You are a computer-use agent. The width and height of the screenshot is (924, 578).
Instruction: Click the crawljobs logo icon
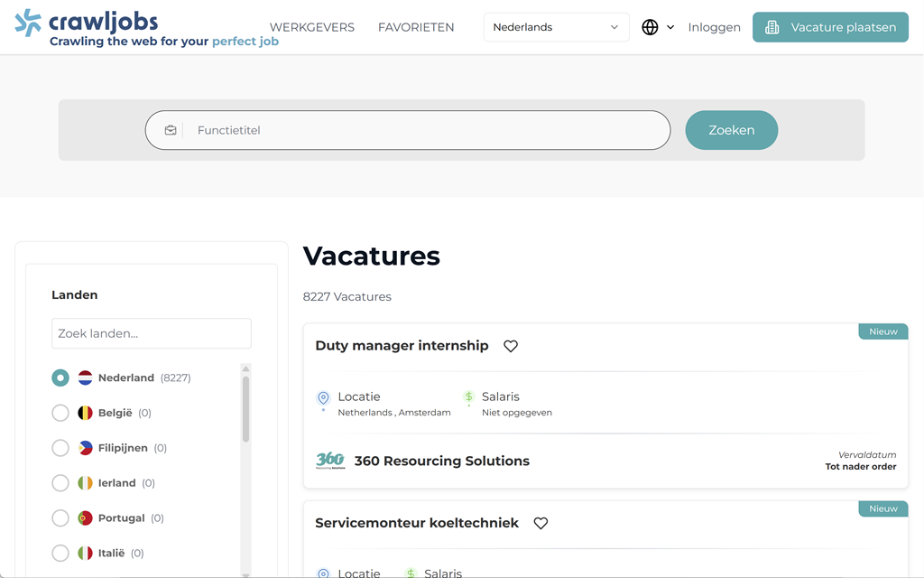pyautogui.click(x=28, y=23)
